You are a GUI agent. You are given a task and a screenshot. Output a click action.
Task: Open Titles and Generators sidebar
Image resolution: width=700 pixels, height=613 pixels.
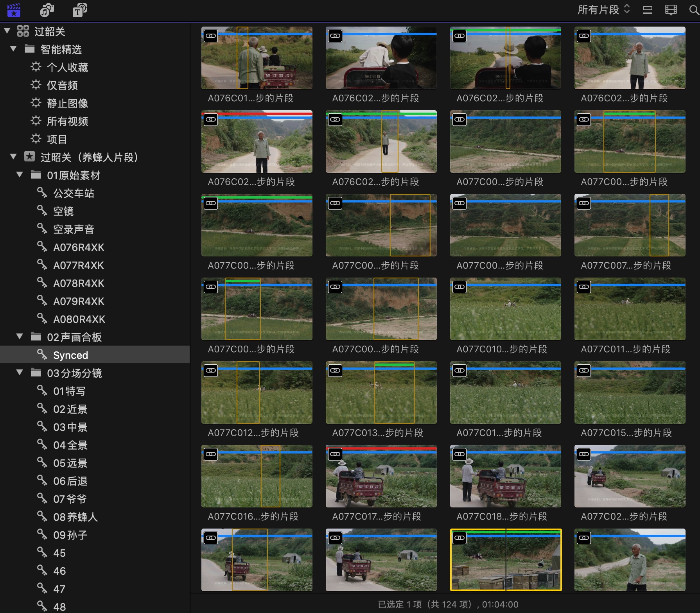pos(79,10)
